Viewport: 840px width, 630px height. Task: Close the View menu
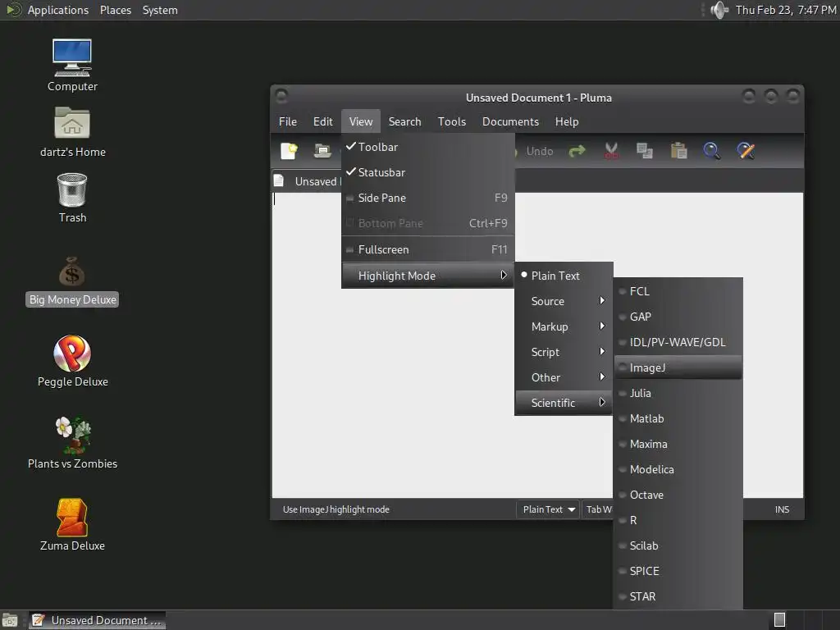point(361,121)
